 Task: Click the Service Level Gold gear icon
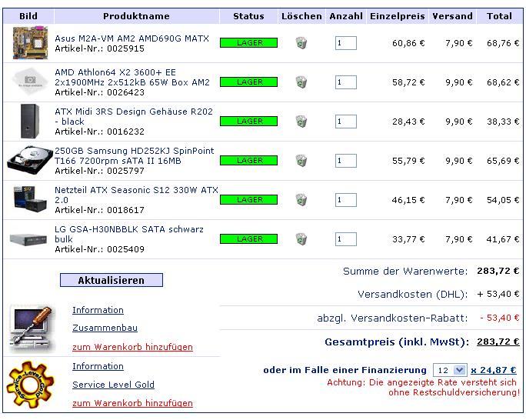pyautogui.click(x=30, y=385)
